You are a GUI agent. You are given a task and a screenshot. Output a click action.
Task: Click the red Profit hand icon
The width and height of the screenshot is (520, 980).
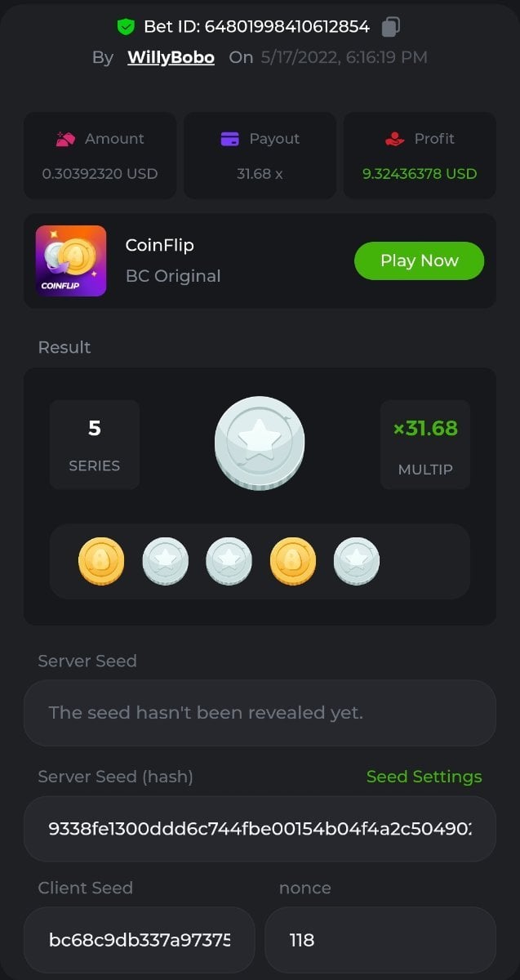tap(395, 139)
